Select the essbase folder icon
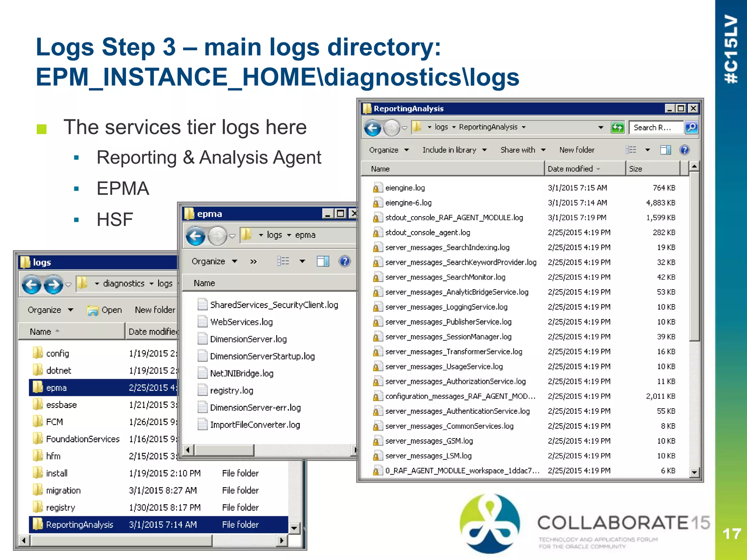The height and width of the screenshot is (560, 747). [x=38, y=404]
